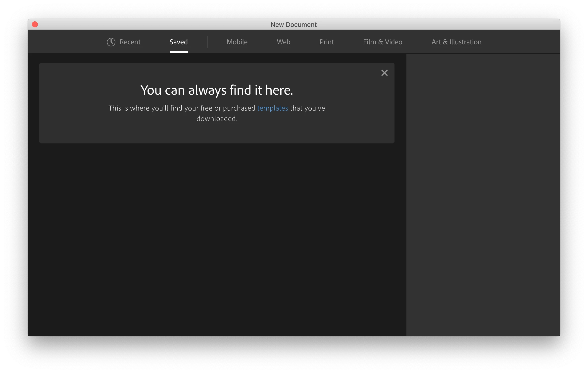Screen dimensions: 588x373
Task: Open the Mobile presets tab
Action: (237, 42)
